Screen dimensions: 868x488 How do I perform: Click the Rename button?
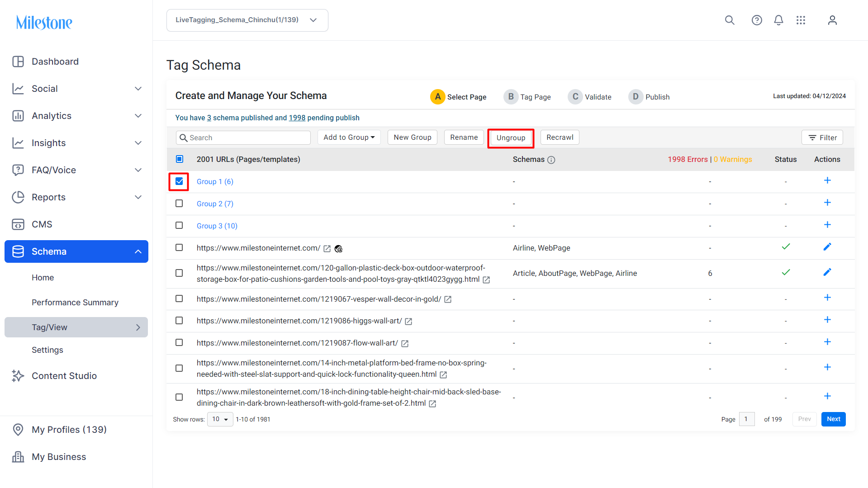pyautogui.click(x=464, y=137)
